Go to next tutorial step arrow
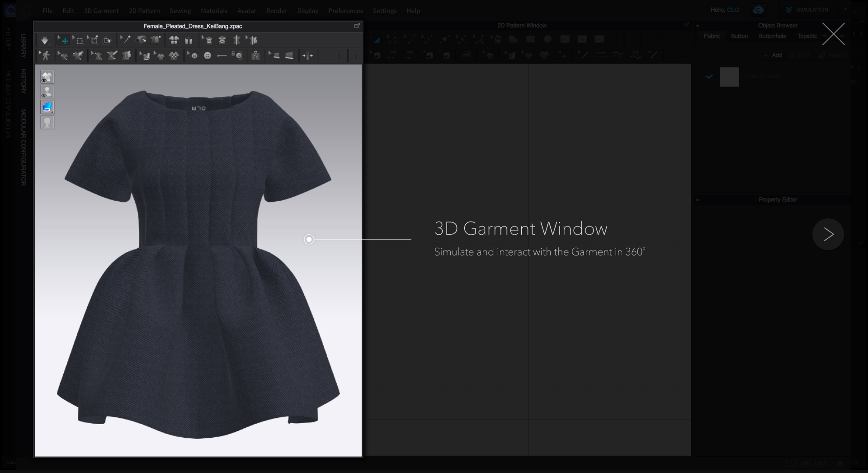This screenshot has height=473, width=868. pyautogui.click(x=828, y=234)
